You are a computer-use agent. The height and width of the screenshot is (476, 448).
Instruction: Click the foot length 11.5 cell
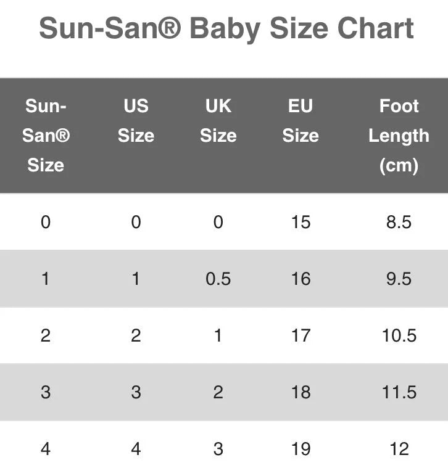399,392
